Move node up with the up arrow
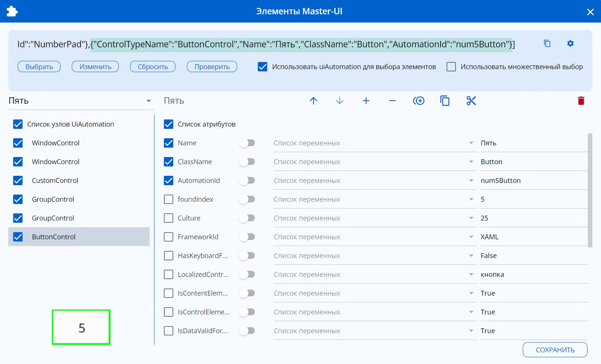 pos(313,101)
